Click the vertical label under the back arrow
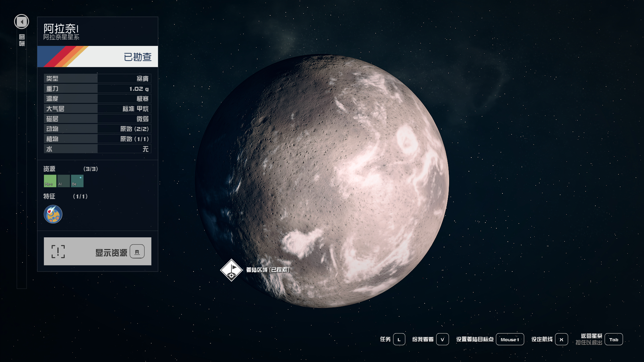 point(22,40)
